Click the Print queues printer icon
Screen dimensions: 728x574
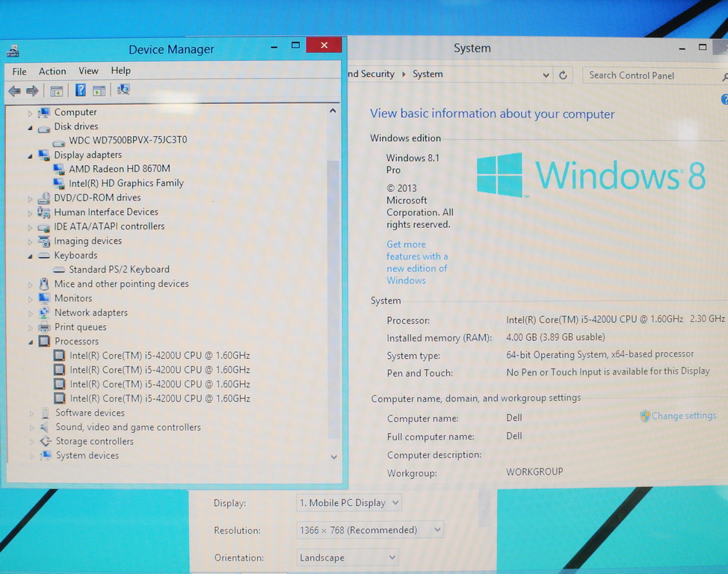click(44, 327)
